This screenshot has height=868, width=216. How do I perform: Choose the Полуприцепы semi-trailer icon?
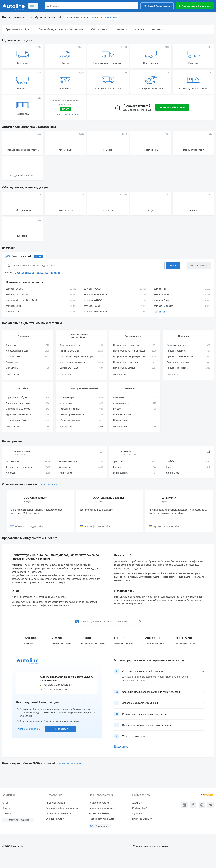[x=151, y=54]
